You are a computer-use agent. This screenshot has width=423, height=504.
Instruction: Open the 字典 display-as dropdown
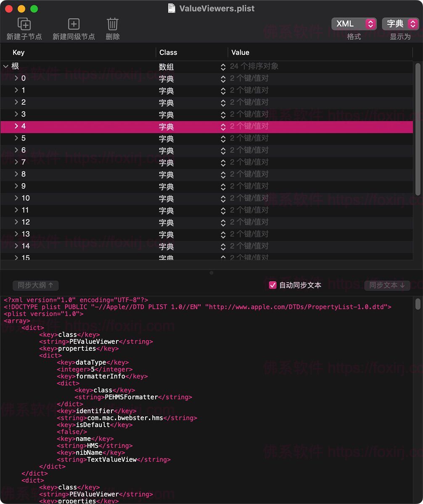(400, 24)
